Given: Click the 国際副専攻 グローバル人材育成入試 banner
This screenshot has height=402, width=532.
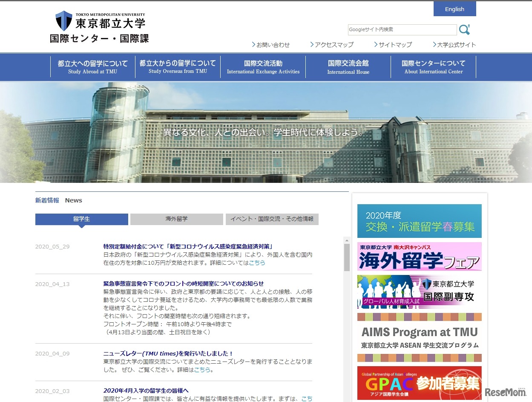Looking at the screenshot, I should point(419,292).
